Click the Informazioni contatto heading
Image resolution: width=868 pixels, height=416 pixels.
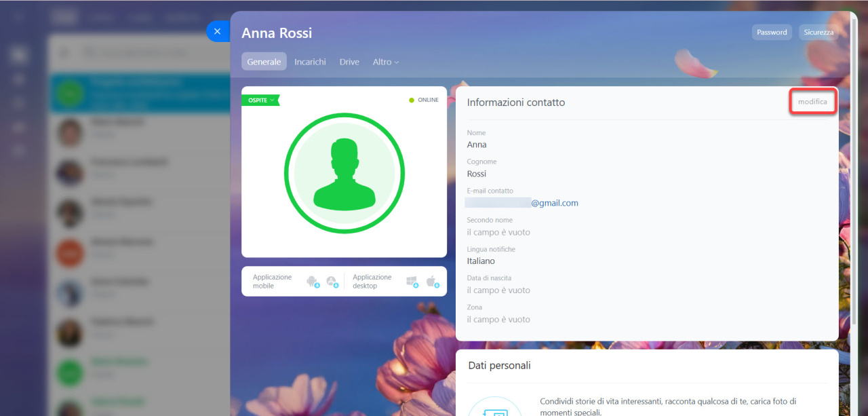516,102
